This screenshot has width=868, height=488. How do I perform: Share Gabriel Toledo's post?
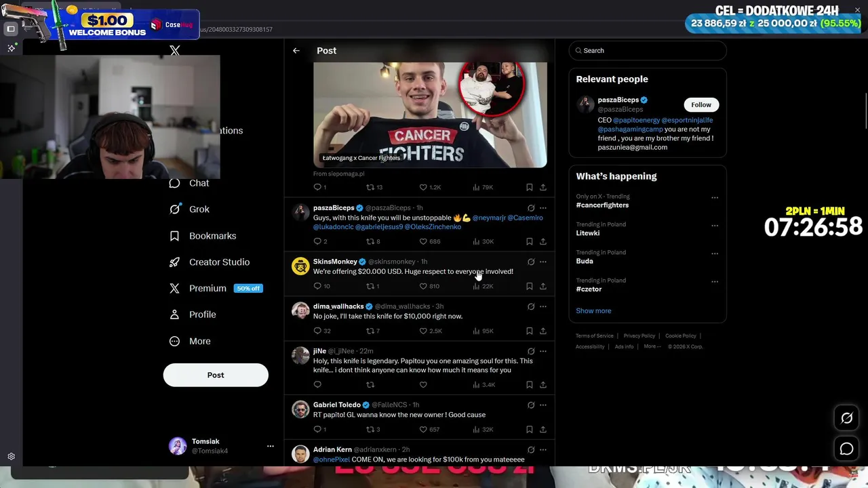click(x=543, y=430)
